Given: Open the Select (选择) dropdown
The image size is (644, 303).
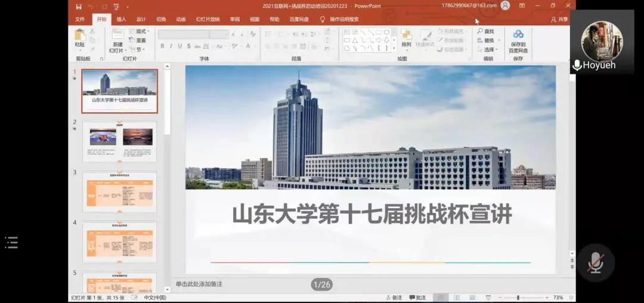Looking at the screenshot, I should pyautogui.click(x=489, y=50).
